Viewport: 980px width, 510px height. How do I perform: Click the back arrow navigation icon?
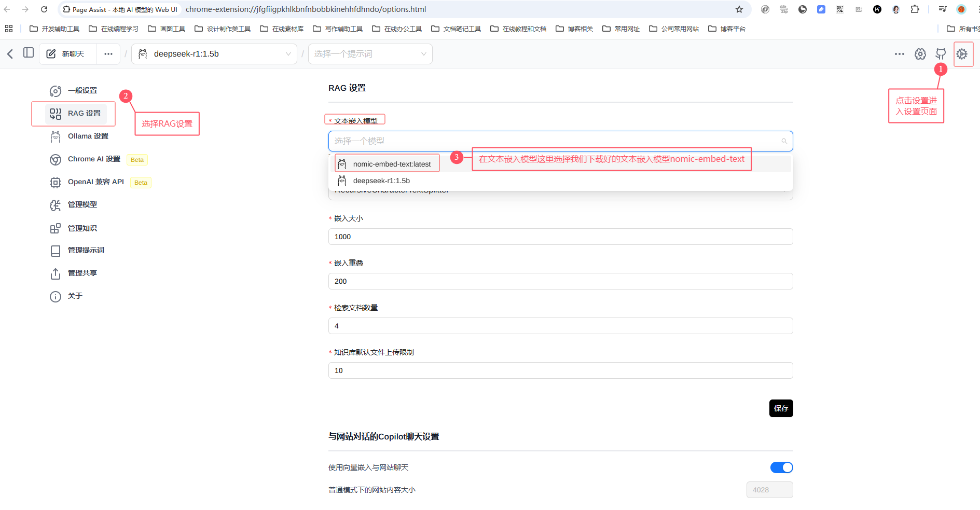[9, 53]
